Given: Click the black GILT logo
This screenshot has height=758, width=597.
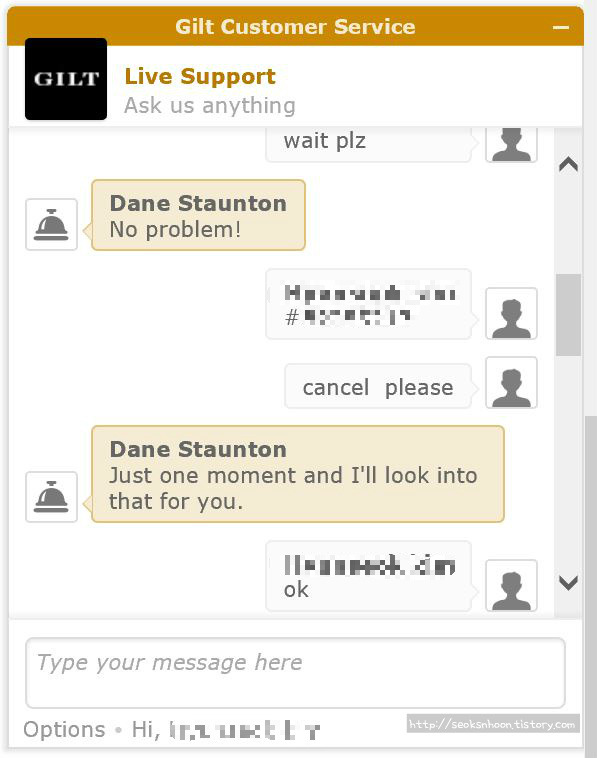Looking at the screenshot, I should pos(66,79).
